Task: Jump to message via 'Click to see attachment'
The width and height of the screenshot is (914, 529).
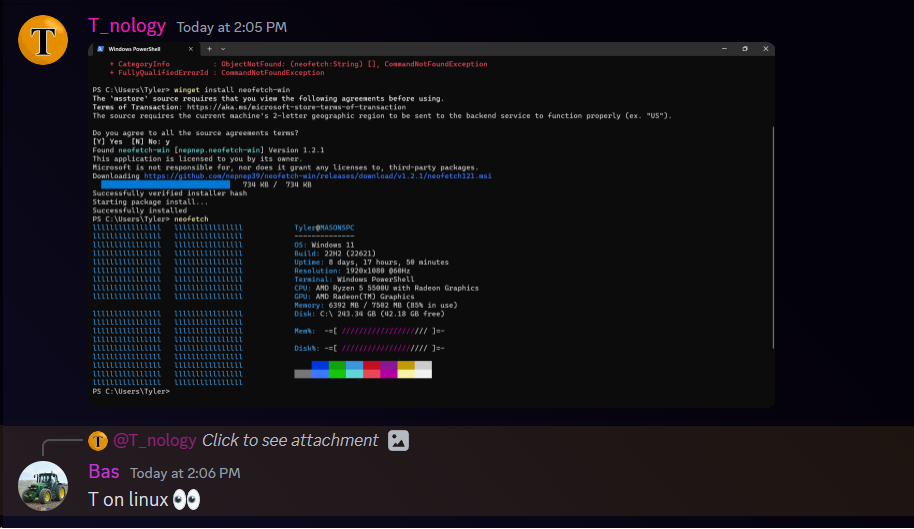Action: point(290,440)
